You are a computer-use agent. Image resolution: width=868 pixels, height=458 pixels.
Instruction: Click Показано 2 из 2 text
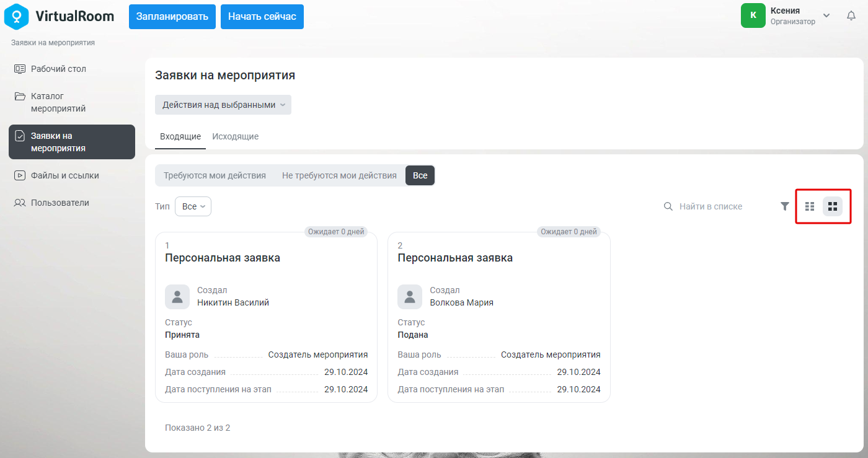coord(198,428)
